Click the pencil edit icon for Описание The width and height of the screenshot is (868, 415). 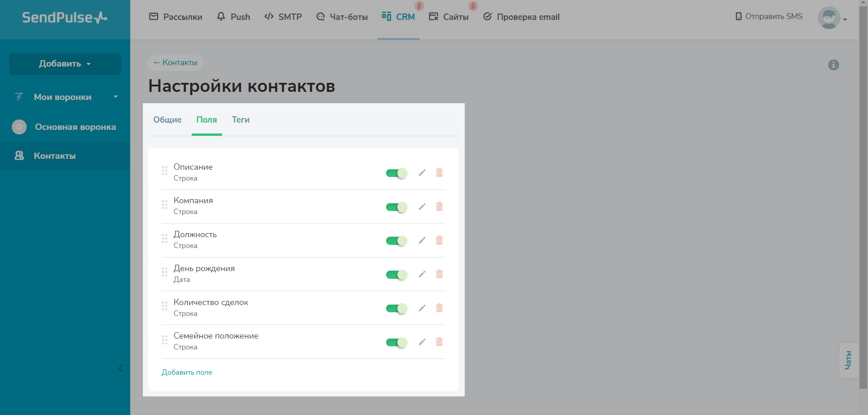(x=422, y=173)
